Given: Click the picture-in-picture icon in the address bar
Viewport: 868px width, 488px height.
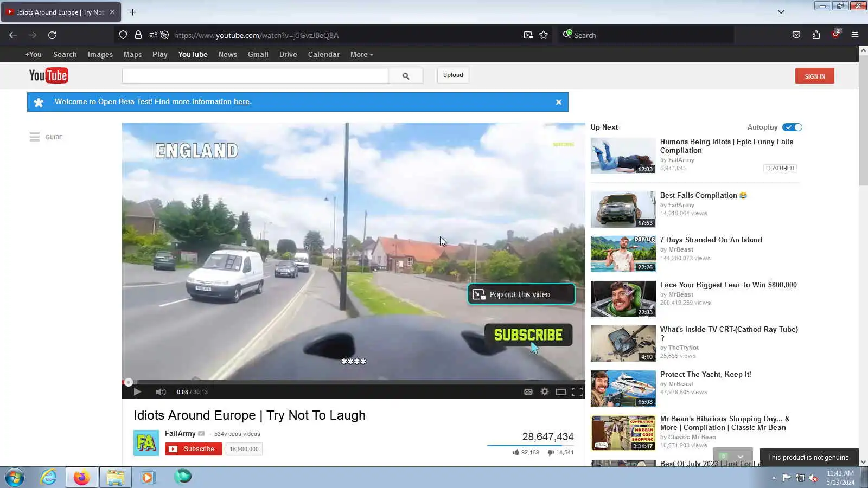Looking at the screenshot, I should coord(528,35).
